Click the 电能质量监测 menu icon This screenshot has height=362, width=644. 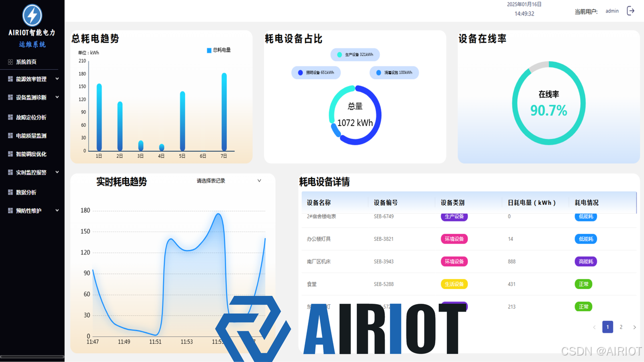11,136
